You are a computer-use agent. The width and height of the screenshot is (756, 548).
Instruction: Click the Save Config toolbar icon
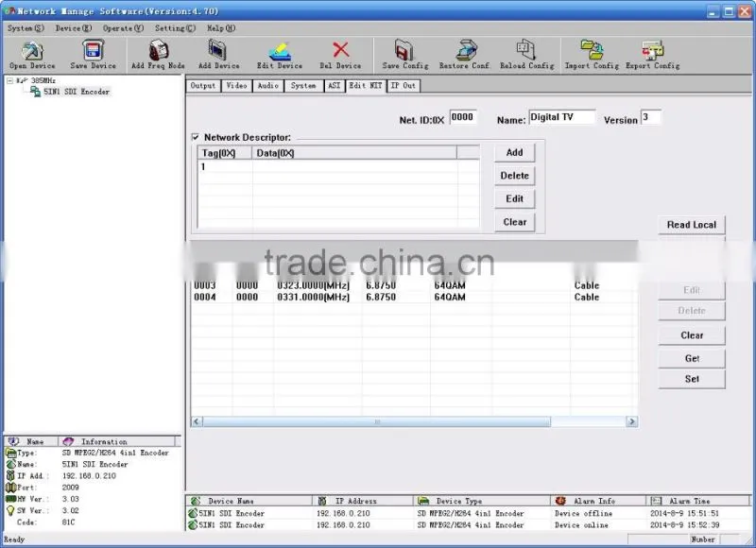coord(404,50)
